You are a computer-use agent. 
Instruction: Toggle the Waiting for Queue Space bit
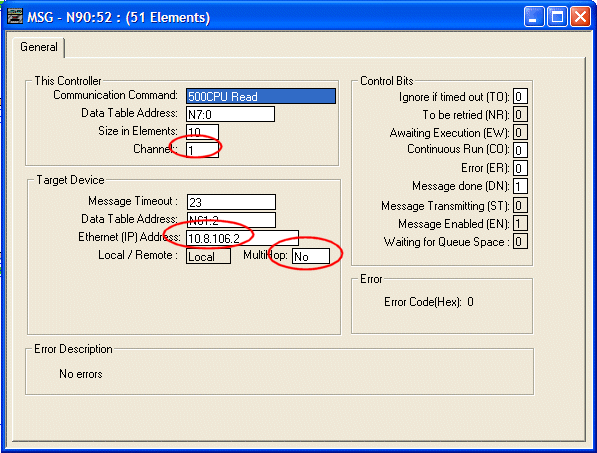520,241
